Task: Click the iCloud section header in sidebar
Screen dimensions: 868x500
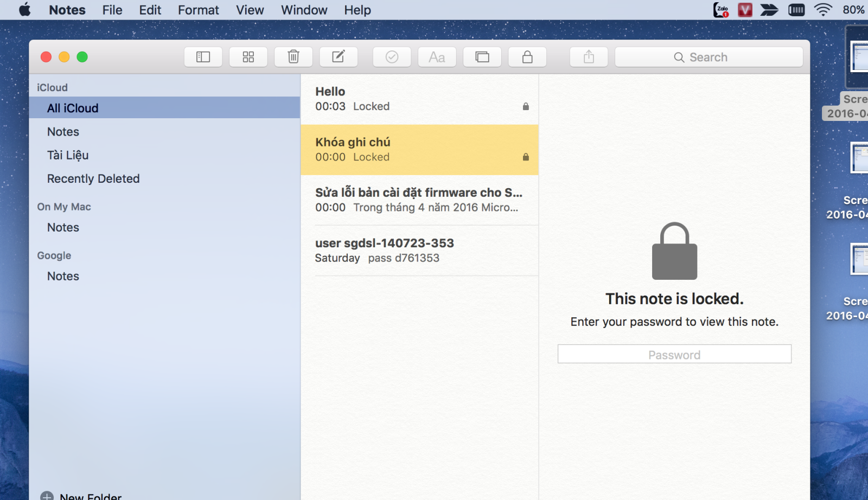Action: [x=52, y=87]
